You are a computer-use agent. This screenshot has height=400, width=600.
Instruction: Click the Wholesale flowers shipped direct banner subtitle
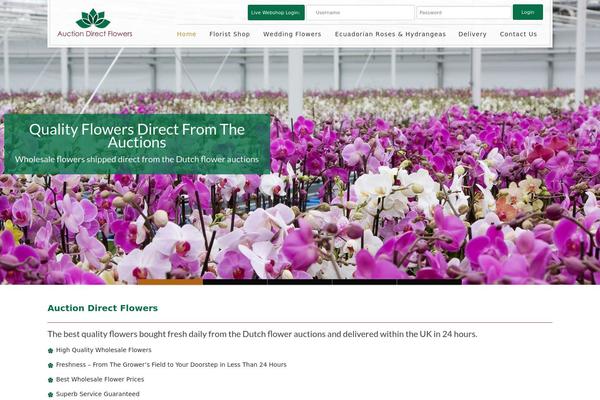coord(137,159)
